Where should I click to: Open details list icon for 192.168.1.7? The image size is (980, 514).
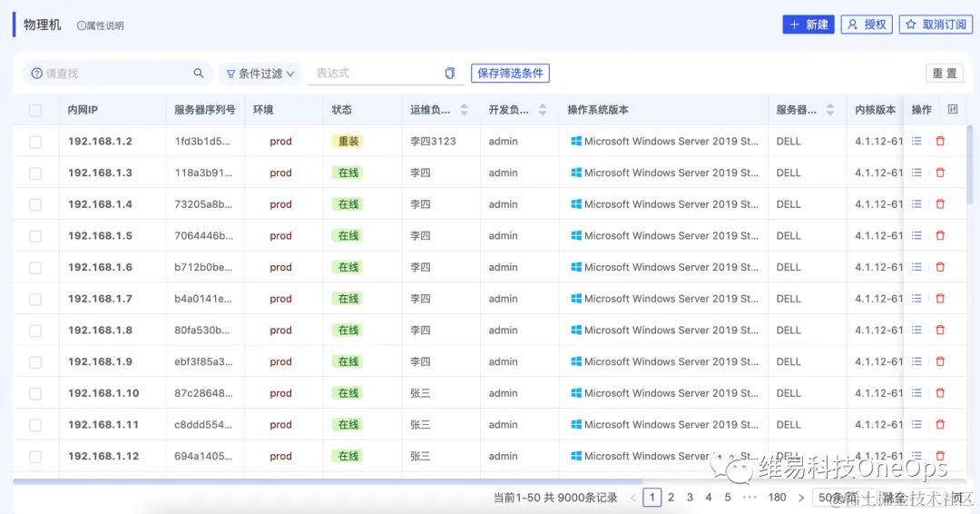(x=916, y=298)
